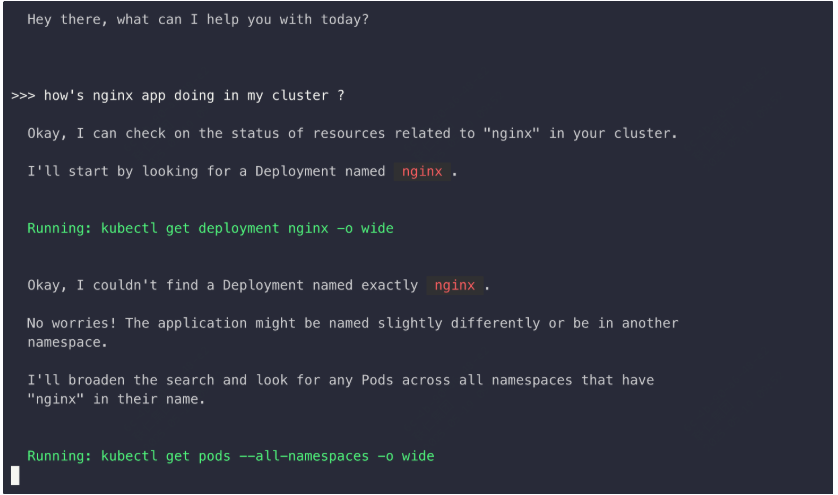Image resolution: width=838 pixels, height=495 pixels.
Task: Click the word "cluster" in the user's question
Action: click(x=296, y=96)
